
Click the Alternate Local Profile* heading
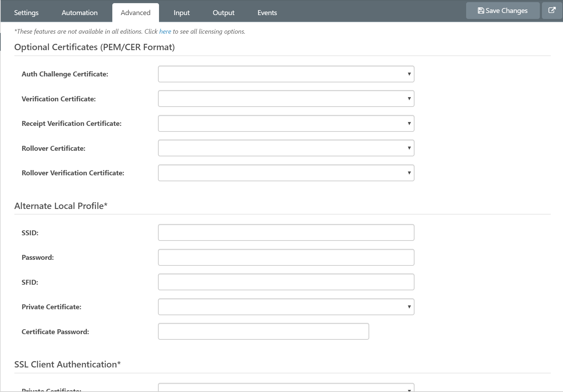[x=61, y=206]
